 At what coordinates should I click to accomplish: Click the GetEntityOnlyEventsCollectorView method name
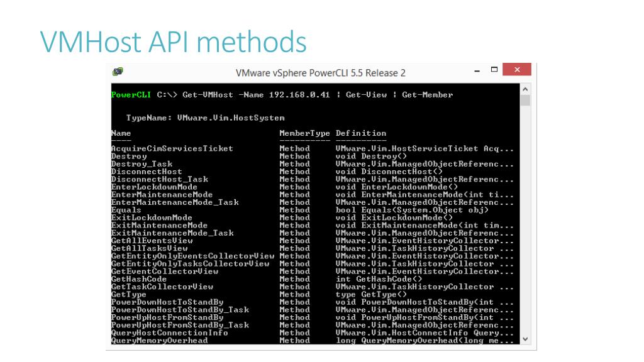point(192,256)
